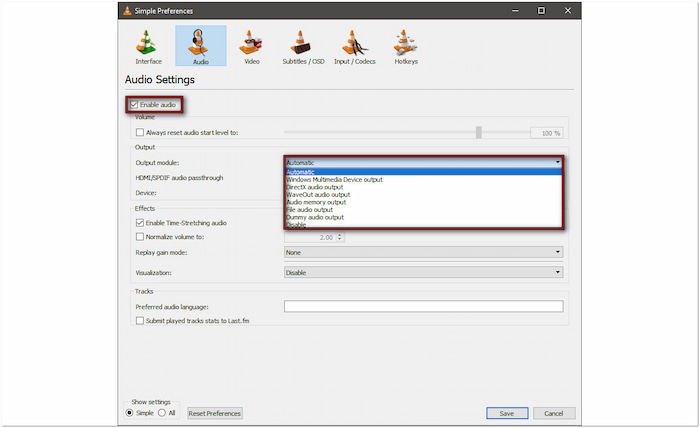Click the Reset Preferences button
Viewport: 700px width, 428px height.
[x=215, y=413]
